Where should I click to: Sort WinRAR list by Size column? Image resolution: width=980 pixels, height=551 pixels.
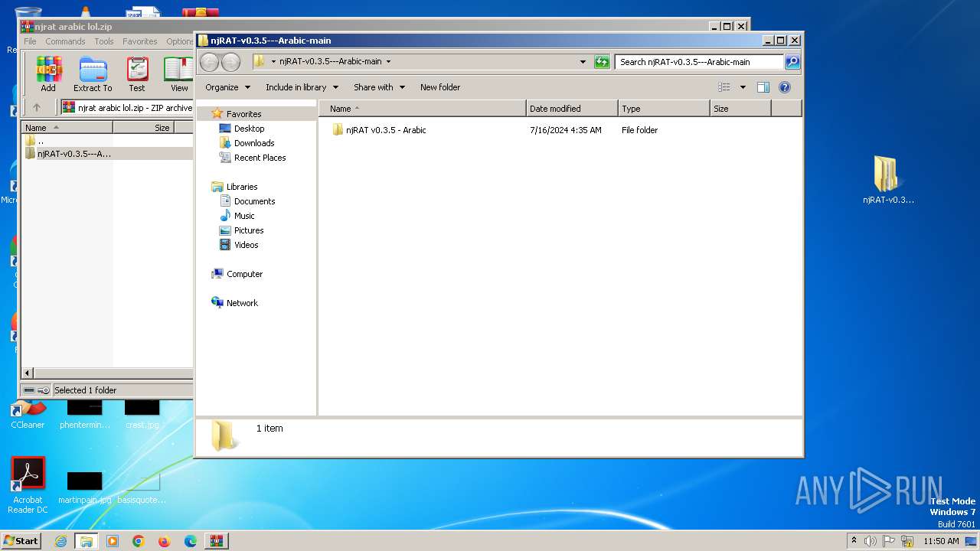[x=144, y=128]
